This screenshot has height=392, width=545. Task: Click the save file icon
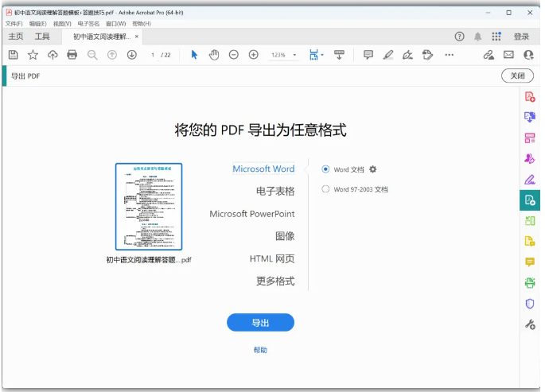coord(14,55)
